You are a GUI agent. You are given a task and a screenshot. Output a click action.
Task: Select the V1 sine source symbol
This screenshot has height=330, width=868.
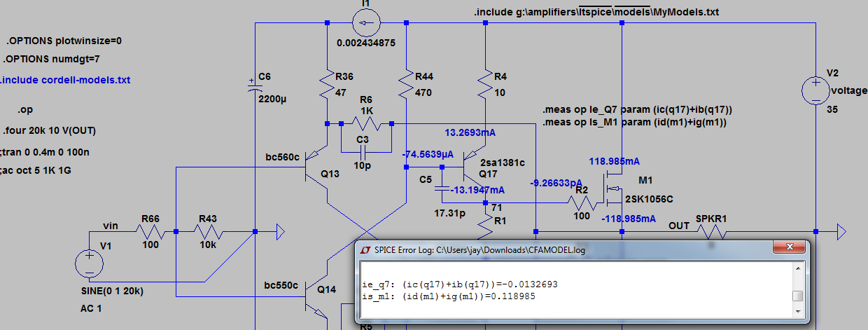[x=90, y=264]
